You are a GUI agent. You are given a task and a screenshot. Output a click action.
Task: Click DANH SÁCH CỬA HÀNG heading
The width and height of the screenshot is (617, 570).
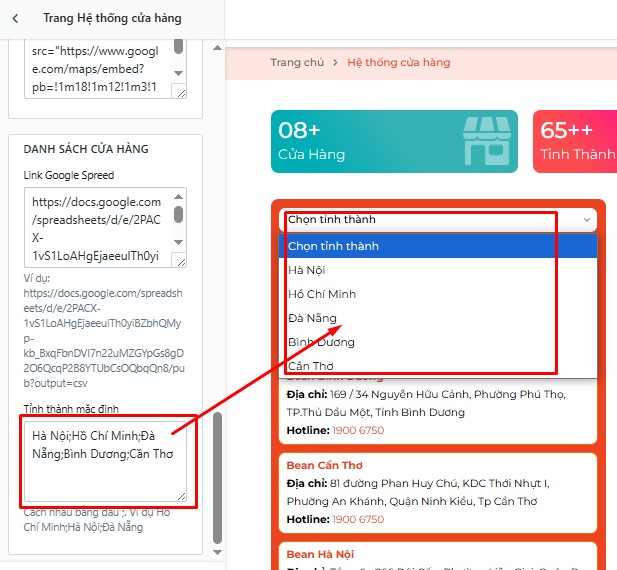(x=86, y=149)
